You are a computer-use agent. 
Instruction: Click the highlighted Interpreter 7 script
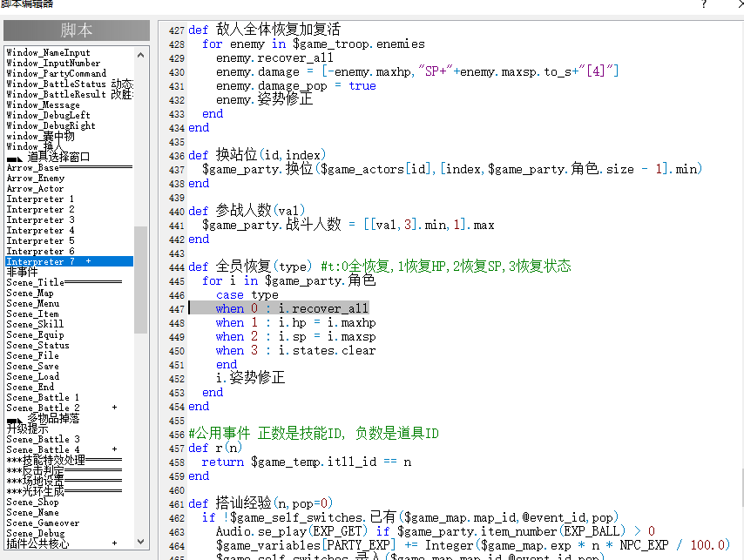click(x=70, y=262)
